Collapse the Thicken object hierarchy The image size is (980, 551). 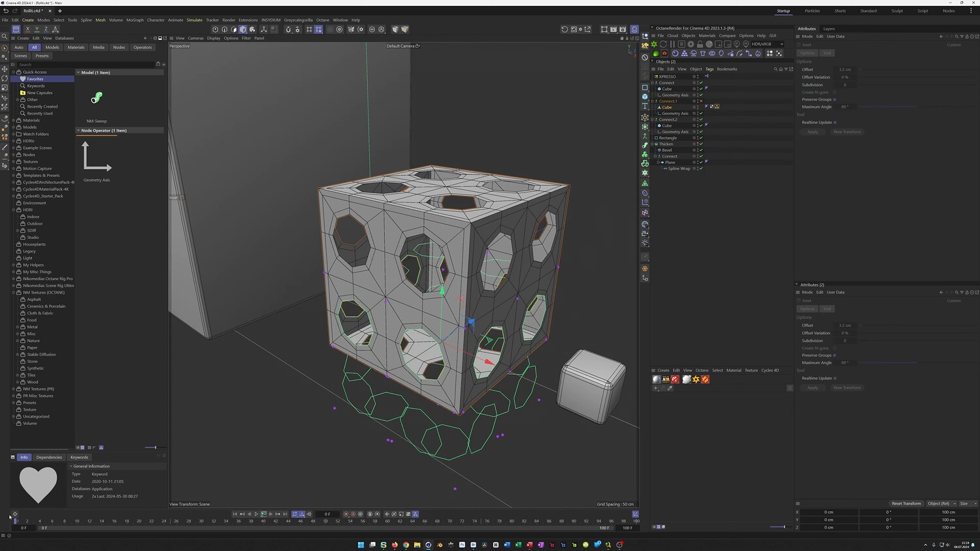tap(653, 144)
